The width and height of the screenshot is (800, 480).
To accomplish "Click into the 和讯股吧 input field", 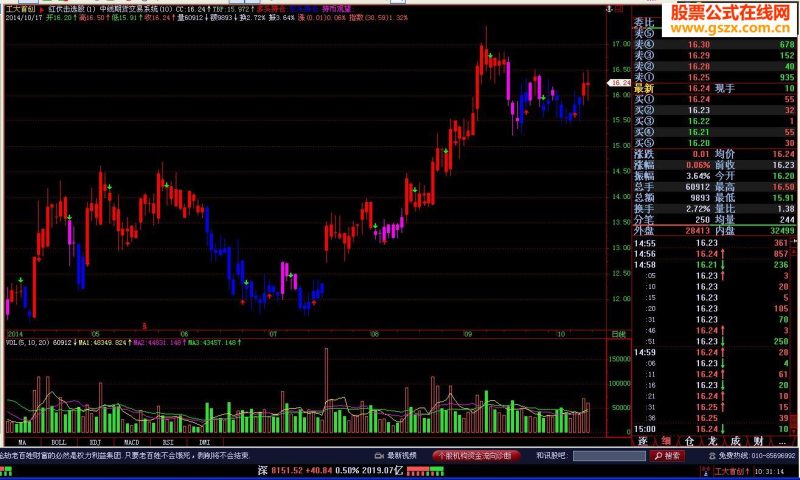I will tap(609, 456).
